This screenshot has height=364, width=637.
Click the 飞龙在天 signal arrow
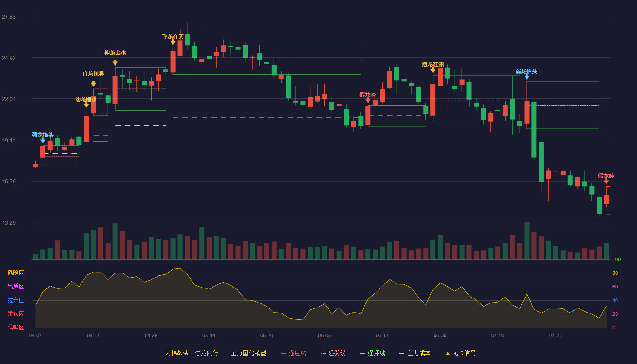(173, 42)
